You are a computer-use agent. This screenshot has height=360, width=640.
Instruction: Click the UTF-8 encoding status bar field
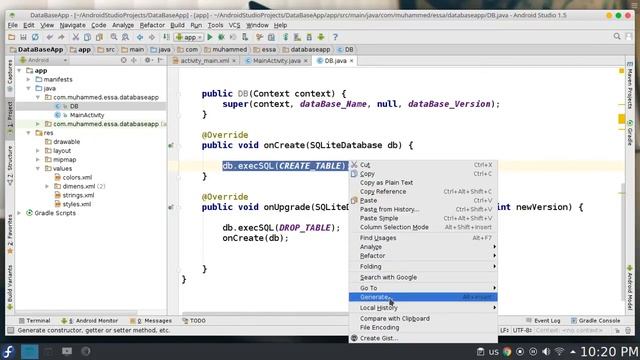[522, 330]
